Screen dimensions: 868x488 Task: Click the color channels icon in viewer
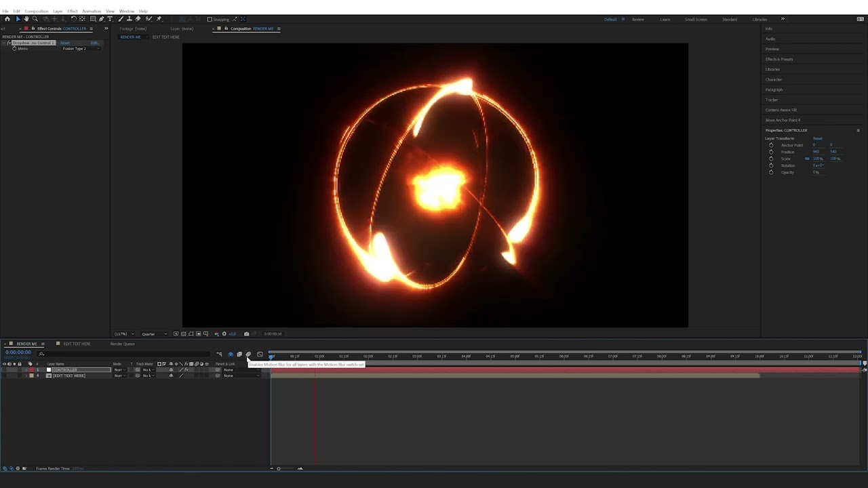tap(217, 334)
